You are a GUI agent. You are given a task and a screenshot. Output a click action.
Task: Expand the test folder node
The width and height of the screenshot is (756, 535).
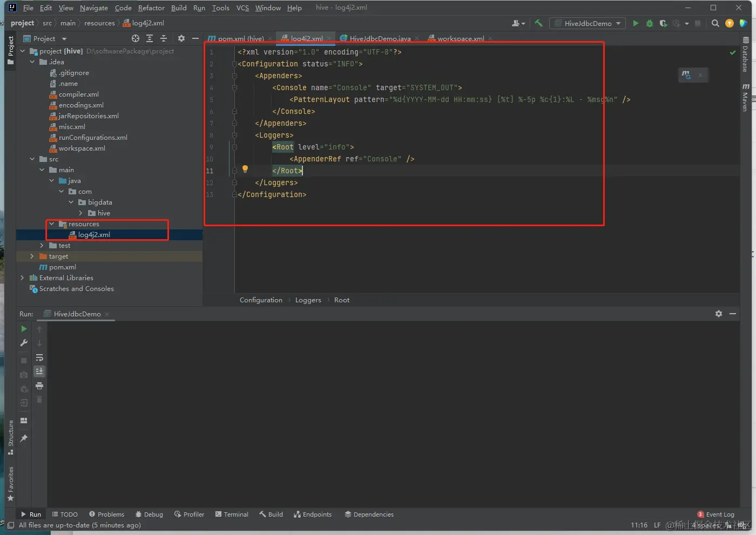42,246
